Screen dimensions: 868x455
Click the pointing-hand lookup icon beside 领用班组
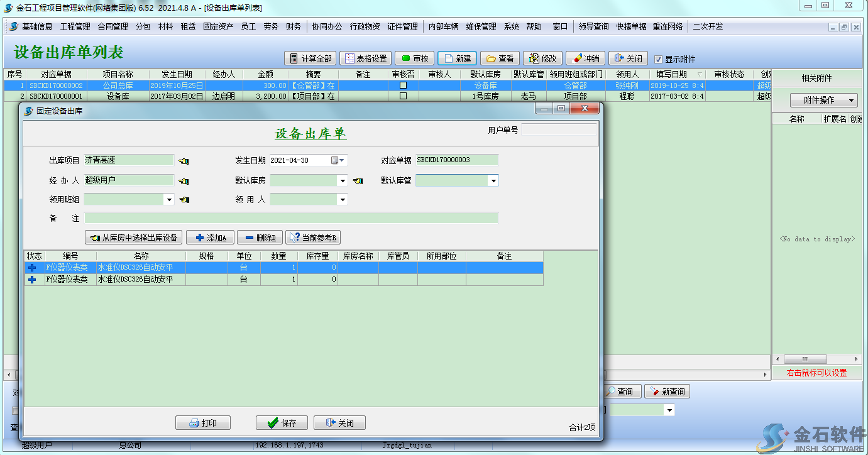coord(184,200)
